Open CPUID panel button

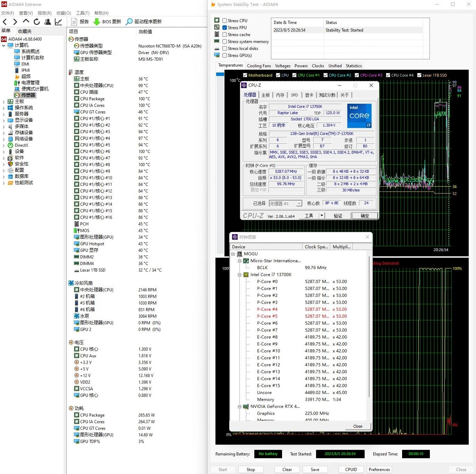point(351,469)
